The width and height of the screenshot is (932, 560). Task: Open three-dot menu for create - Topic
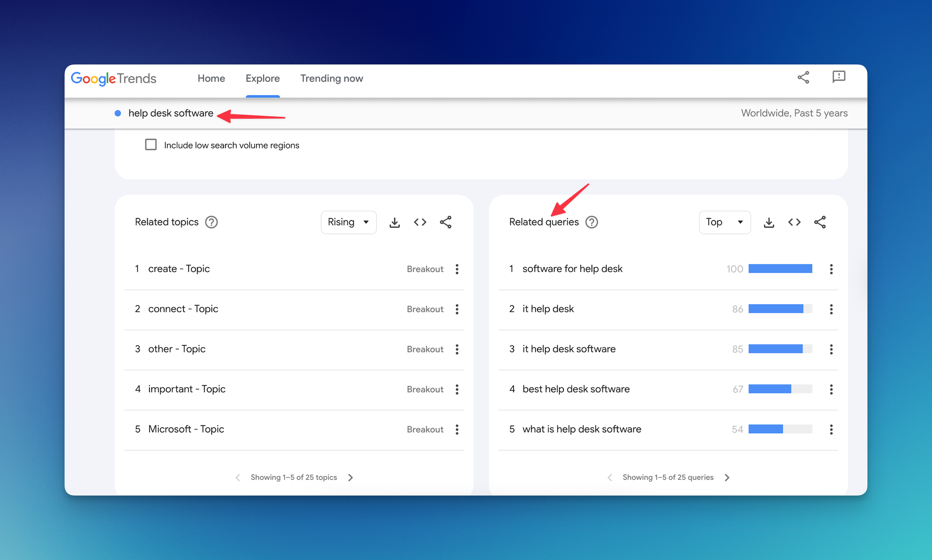457,269
